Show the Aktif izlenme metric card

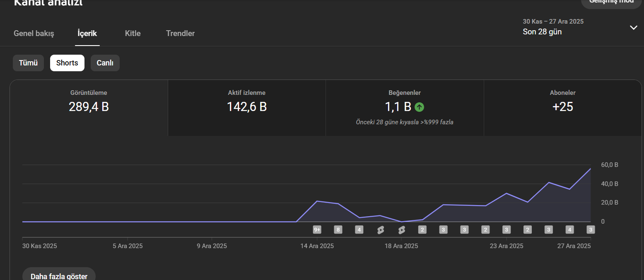[247, 108]
